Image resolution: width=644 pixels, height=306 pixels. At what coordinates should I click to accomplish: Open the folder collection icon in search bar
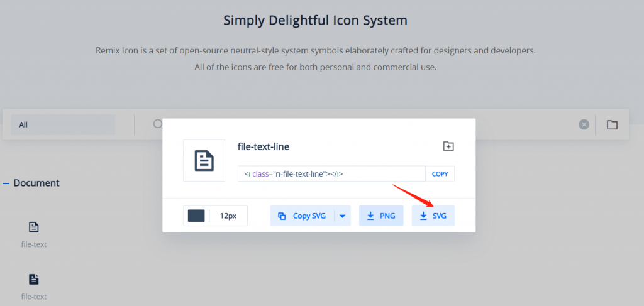coord(612,124)
